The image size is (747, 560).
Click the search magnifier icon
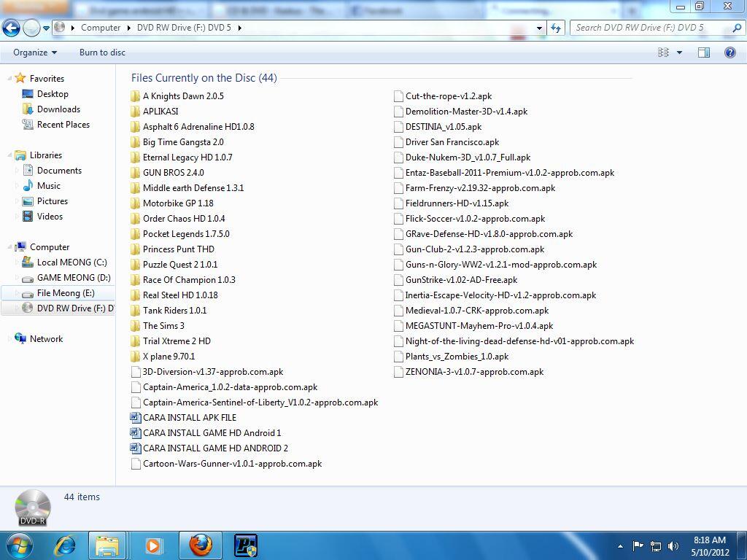click(x=737, y=28)
